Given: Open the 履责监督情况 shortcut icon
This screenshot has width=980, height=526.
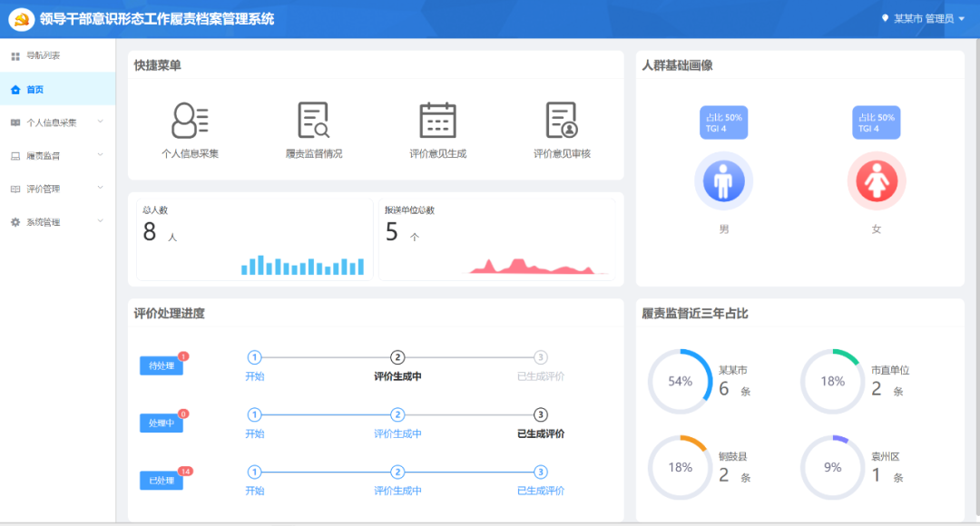Looking at the screenshot, I should (x=313, y=121).
